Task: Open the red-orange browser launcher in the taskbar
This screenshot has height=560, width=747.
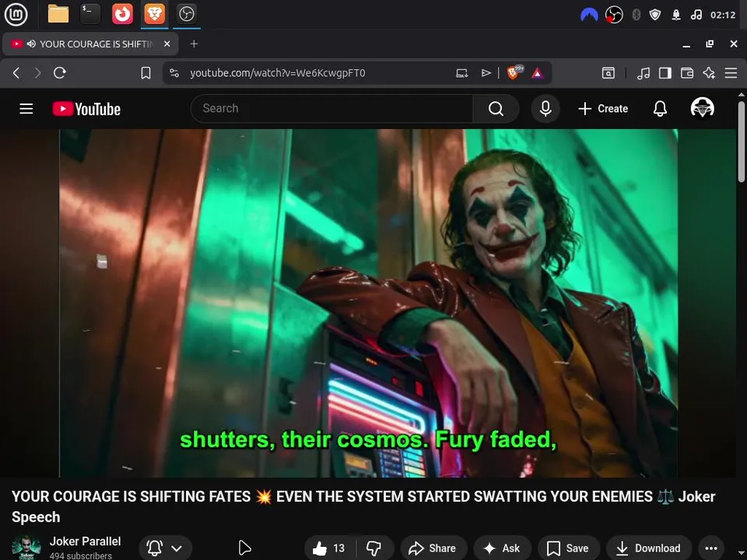Action: [x=122, y=14]
